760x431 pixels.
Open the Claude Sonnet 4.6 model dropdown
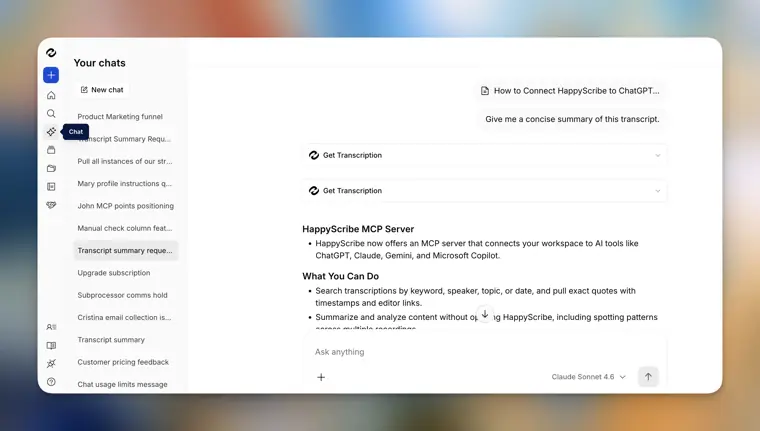(x=588, y=377)
